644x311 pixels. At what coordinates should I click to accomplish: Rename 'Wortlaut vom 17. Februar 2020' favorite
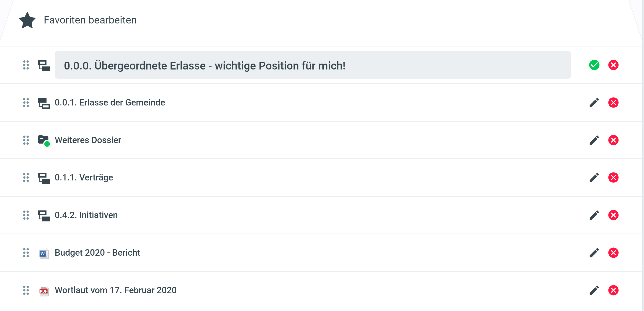[594, 290]
